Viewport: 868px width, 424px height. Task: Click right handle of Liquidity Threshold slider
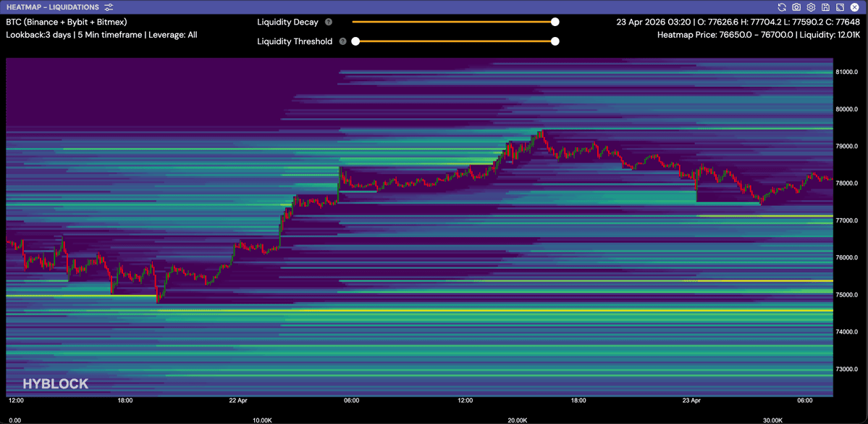(x=555, y=41)
